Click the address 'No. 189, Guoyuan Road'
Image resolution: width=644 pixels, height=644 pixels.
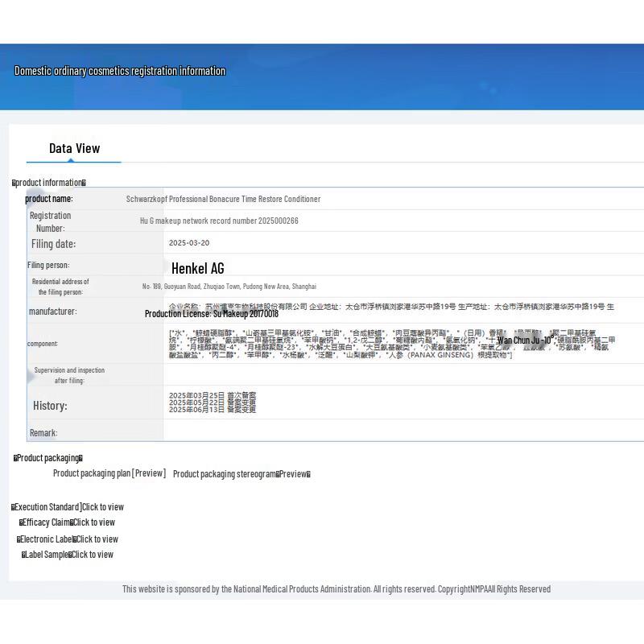click(229, 287)
